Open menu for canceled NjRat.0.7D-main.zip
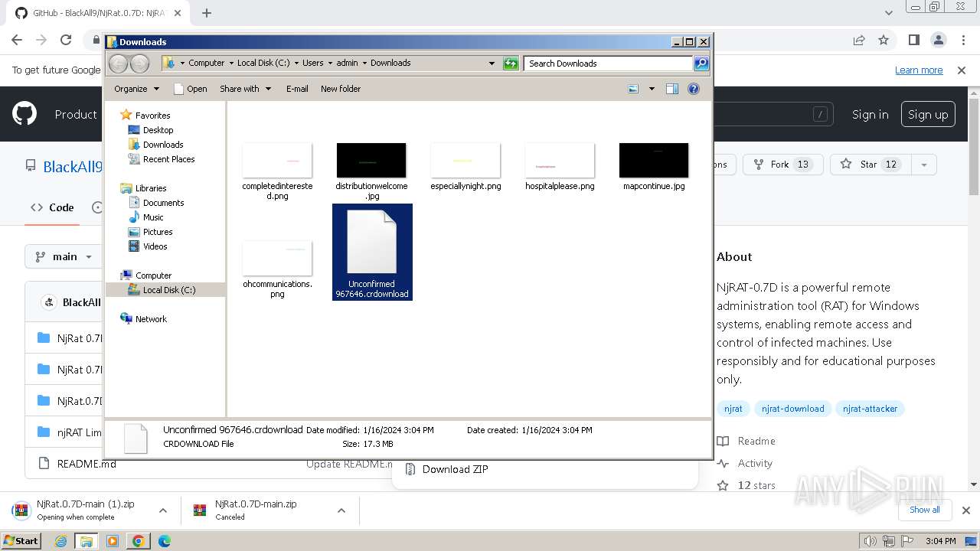Screen dimensions: 980x551 pos(341,510)
